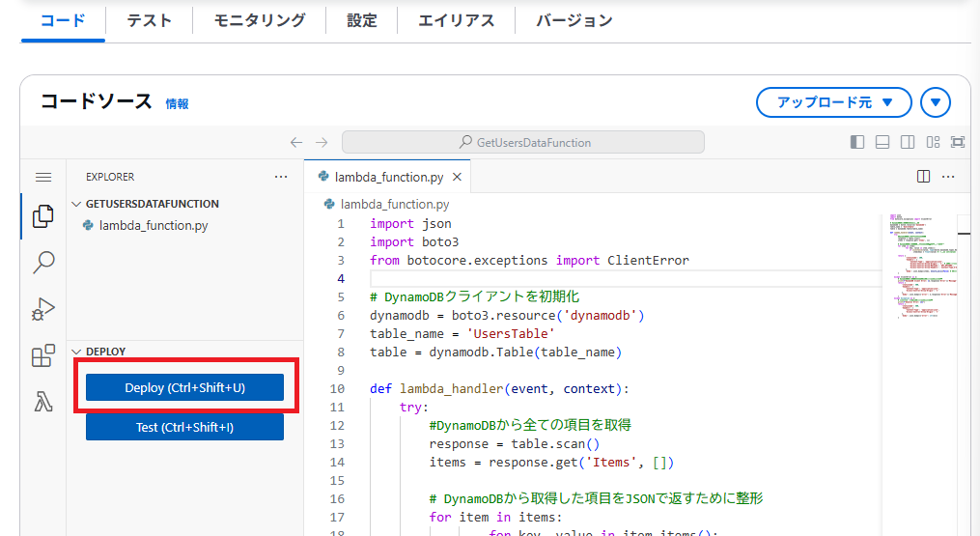980x536 pixels.
Task: Toggle fullscreen editor icon
Action: click(x=958, y=142)
